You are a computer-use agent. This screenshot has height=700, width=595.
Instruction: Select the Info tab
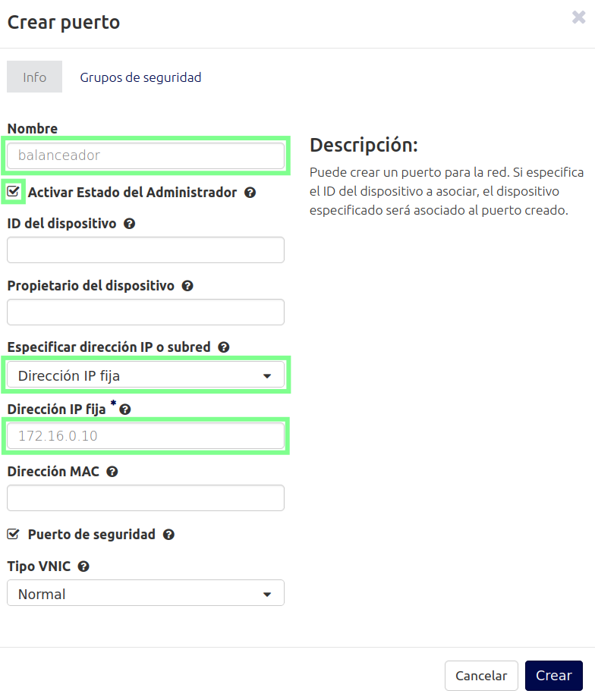click(x=34, y=77)
